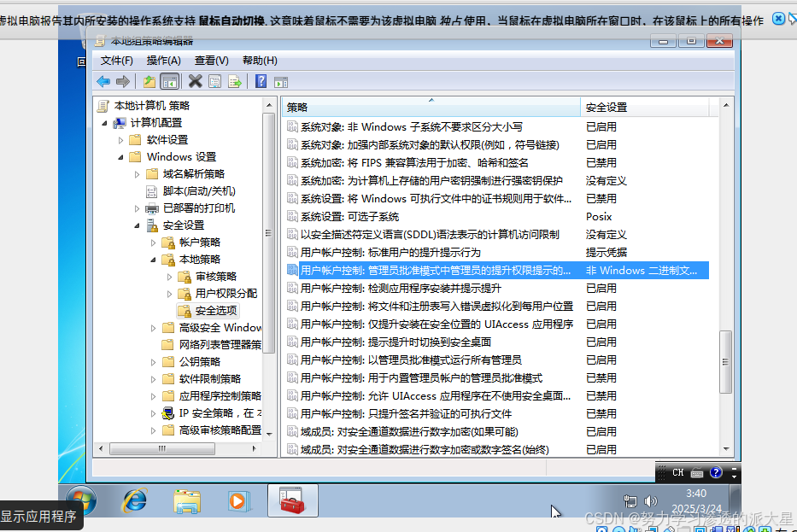The height and width of the screenshot is (532, 797).
Task: Open the 帮助(H) menu
Action: pyautogui.click(x=260, y=61)
